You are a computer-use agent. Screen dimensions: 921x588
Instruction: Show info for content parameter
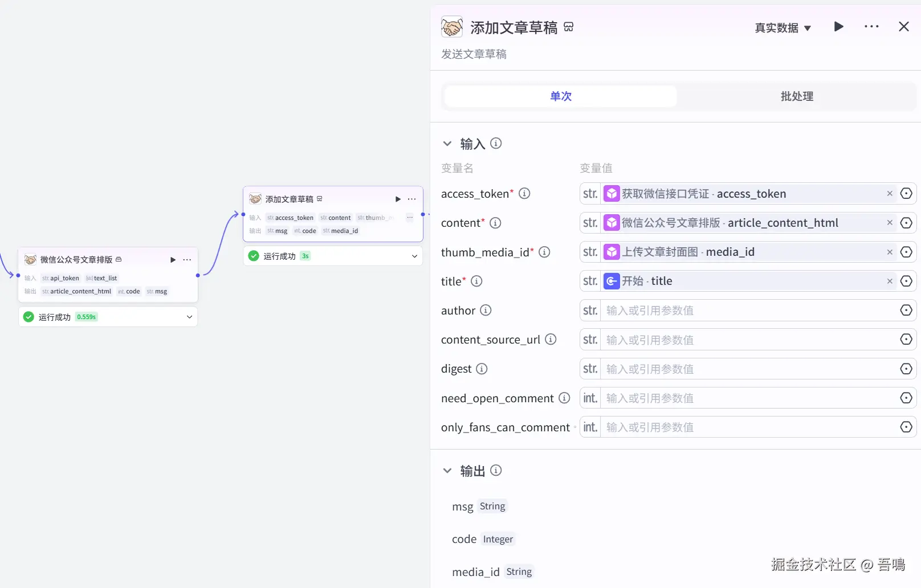[x=496, y=223]
